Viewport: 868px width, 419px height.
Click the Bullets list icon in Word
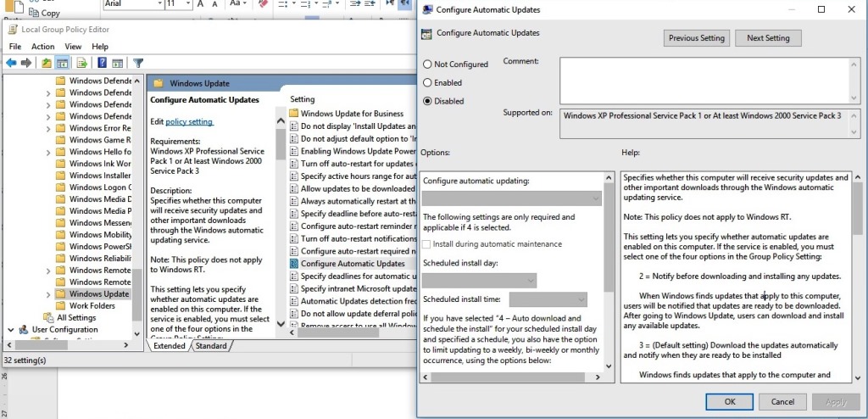click(x=283, y=3)
